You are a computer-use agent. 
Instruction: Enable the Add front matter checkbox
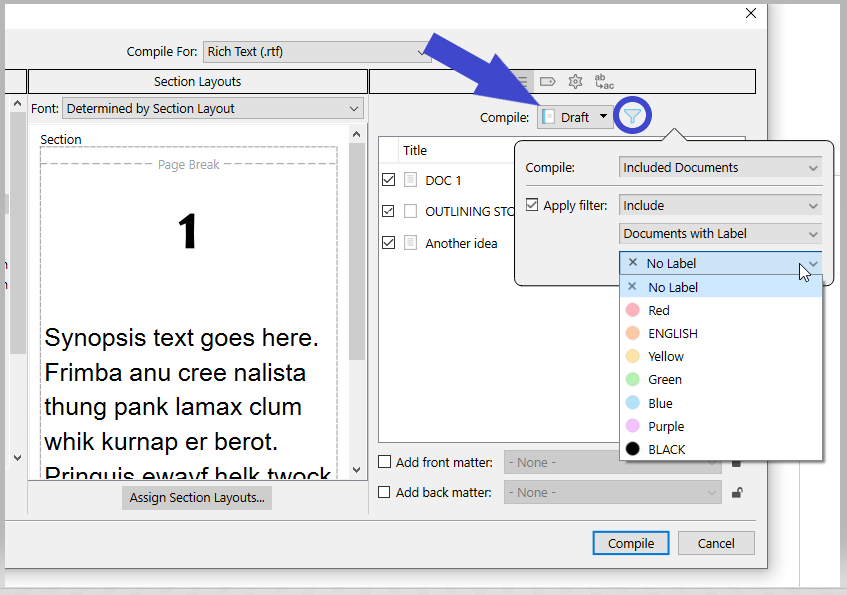(x=385, y=462)
